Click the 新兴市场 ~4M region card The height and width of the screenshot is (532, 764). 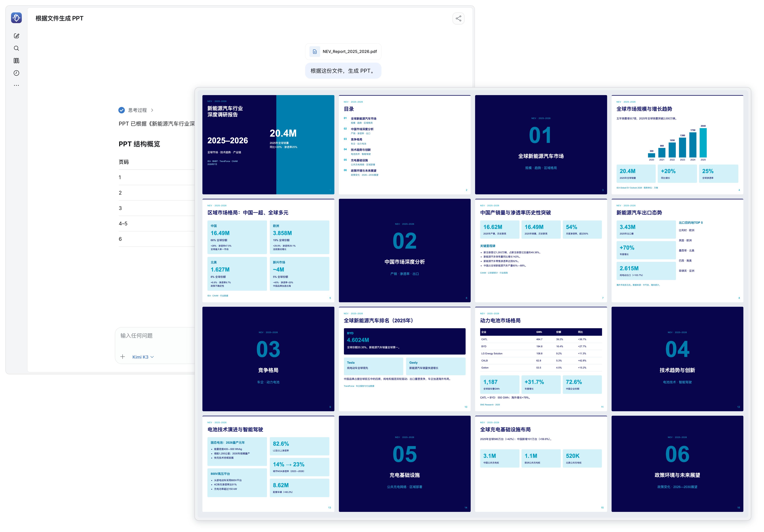coord(299,274)
